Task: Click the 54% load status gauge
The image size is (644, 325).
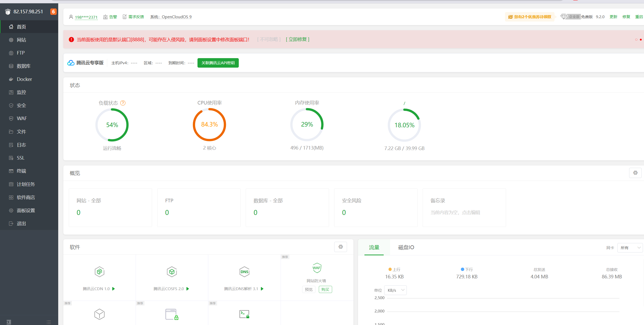Action: 112,125
